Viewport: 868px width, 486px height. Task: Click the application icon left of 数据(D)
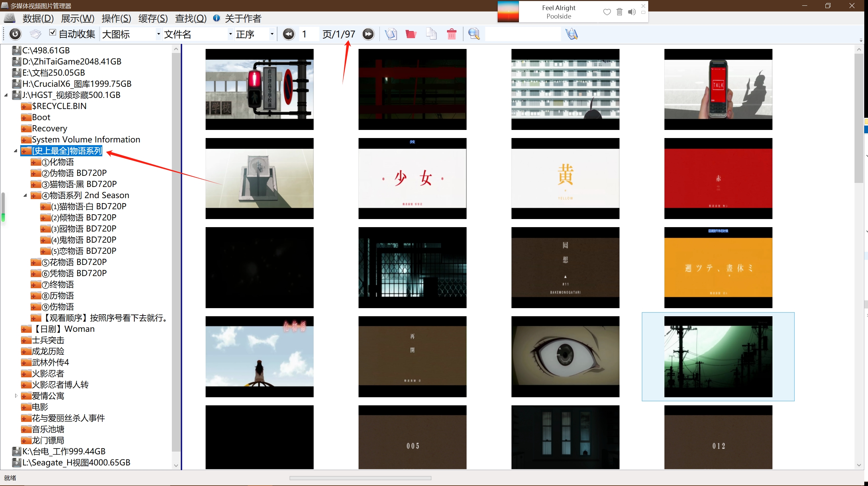(10, 18)
